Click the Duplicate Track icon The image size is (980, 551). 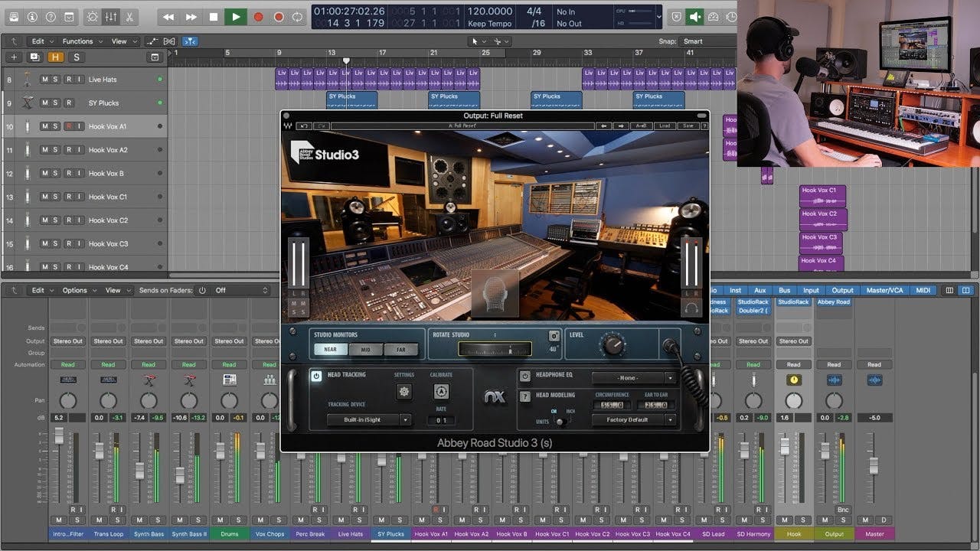click(x=34, y=57)
